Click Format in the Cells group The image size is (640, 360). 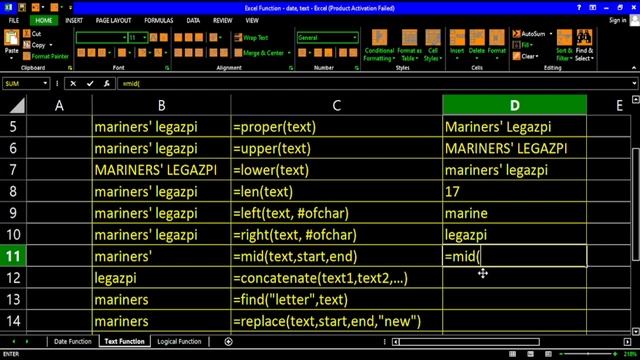point(497,45)
